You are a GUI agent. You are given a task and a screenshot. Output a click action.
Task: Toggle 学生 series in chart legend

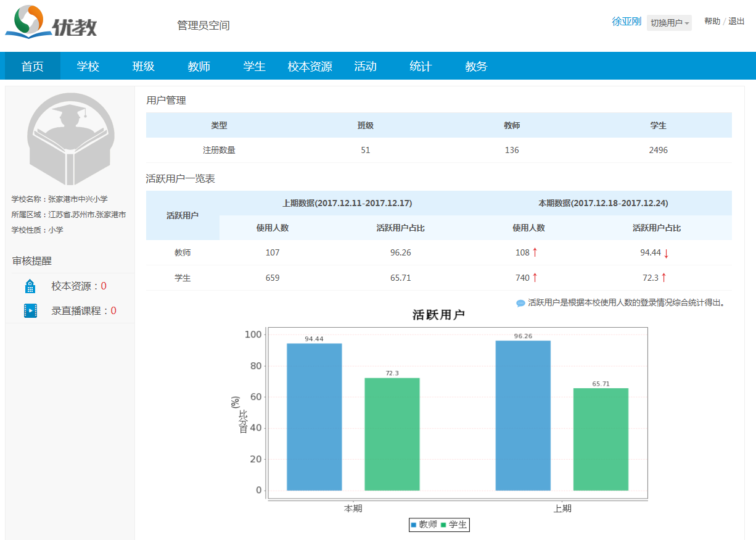(x=453, y=525)
